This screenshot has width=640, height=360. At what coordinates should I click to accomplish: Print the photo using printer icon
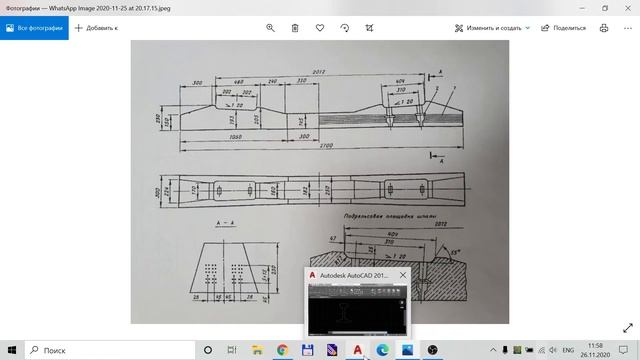604,28
